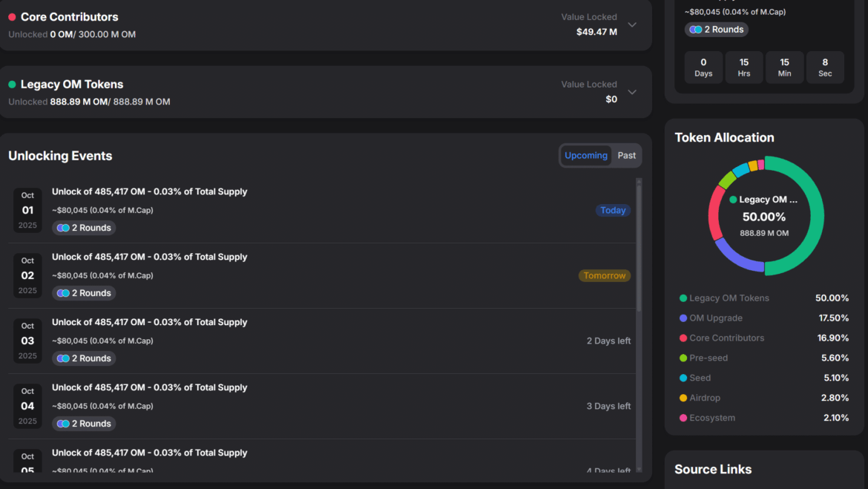868x489 pixels.
Task: Click the Today badge on Oct 01
Action: pos(613,211)
